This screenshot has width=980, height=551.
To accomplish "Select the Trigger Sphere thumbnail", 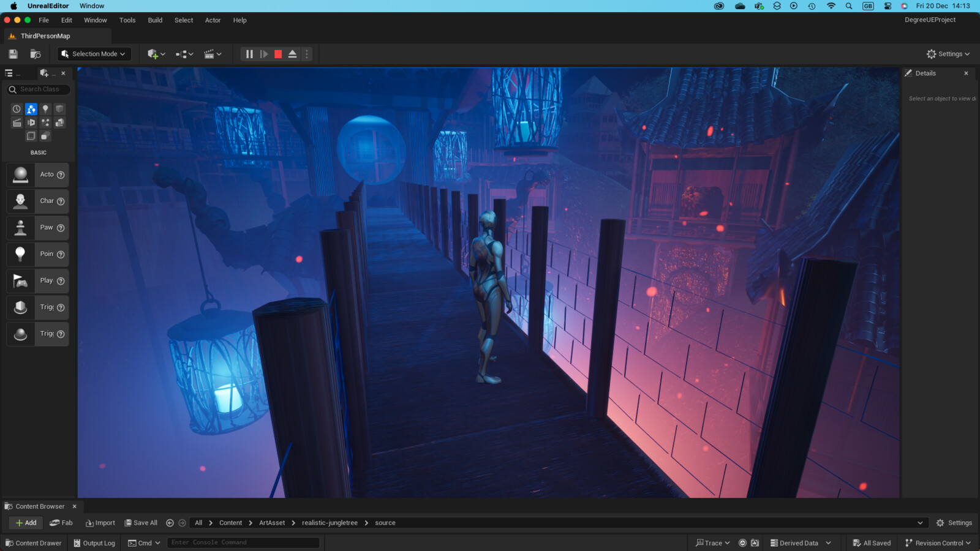I will point(20,334).
